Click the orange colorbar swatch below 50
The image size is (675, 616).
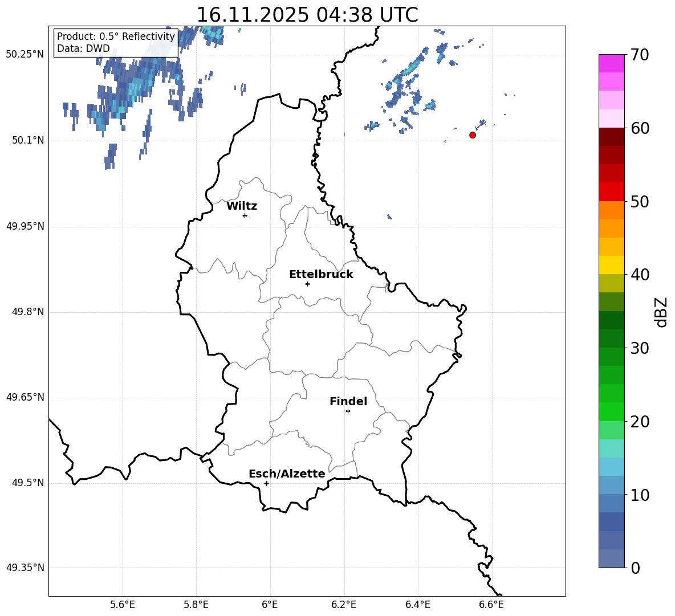(x=612, y=210)
